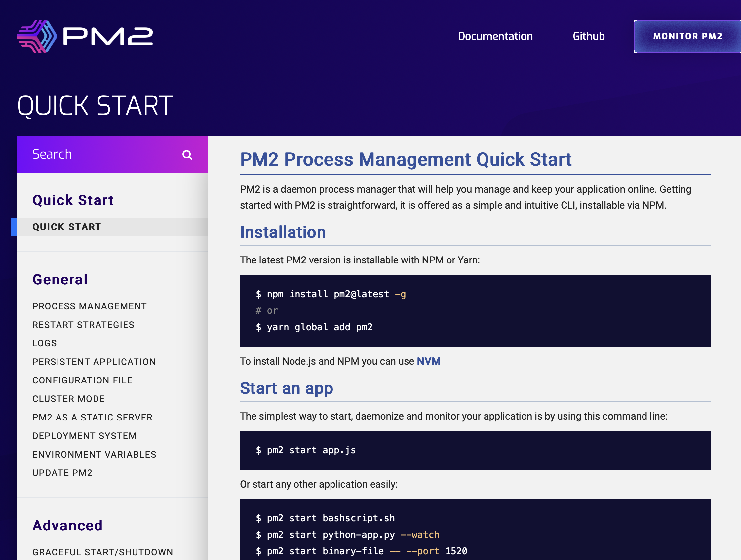Screen dimensions: 741x560
Task: Open PROCESS MANAGEMENT sidebar link
Action: (x=90, y=306)
